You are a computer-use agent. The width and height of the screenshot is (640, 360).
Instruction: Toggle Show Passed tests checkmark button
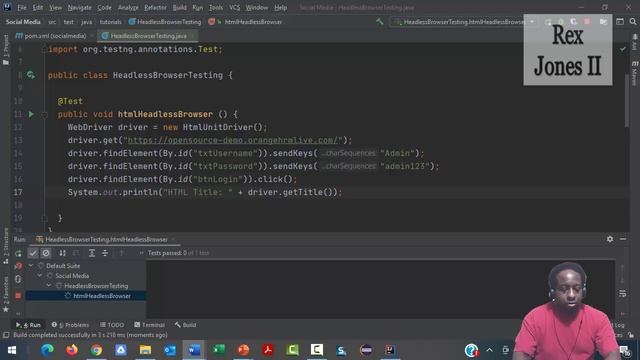33,253
